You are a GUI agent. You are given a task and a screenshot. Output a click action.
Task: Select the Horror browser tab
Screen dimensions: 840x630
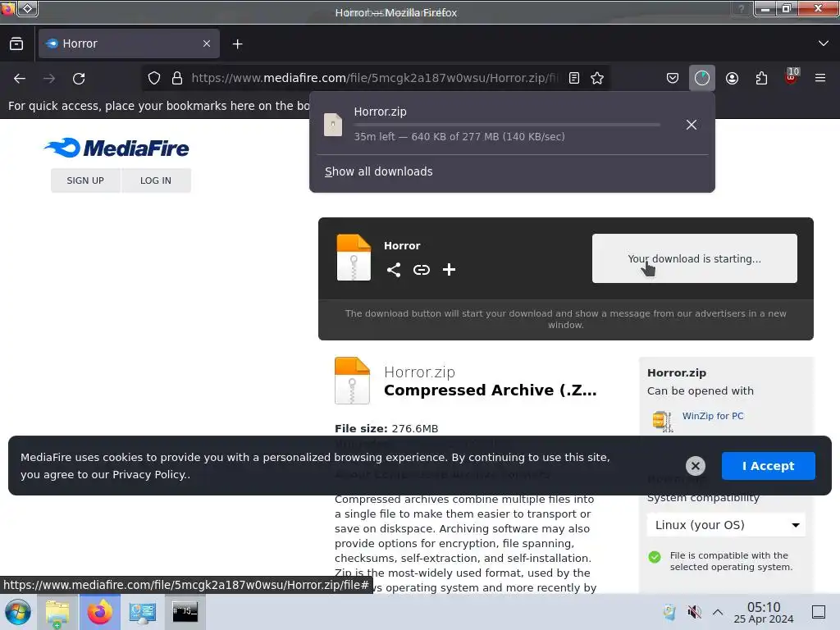click(x=129, y=43)
